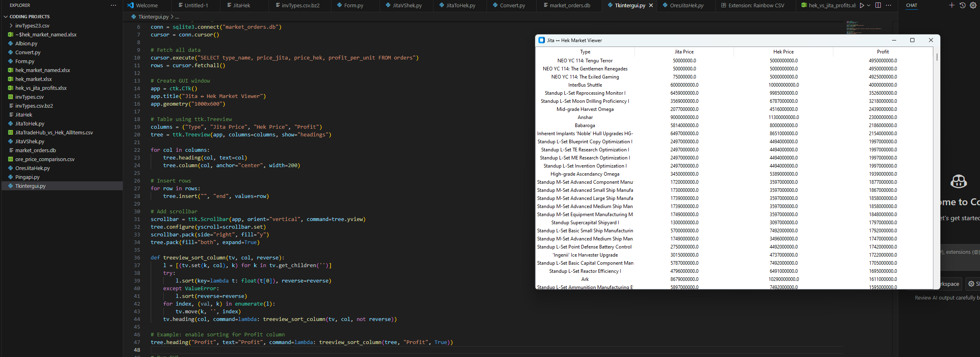Start a new chat with plus icon
Image resolution: width=980 pixels, height=357 pixels.
[x=952, y=5]
